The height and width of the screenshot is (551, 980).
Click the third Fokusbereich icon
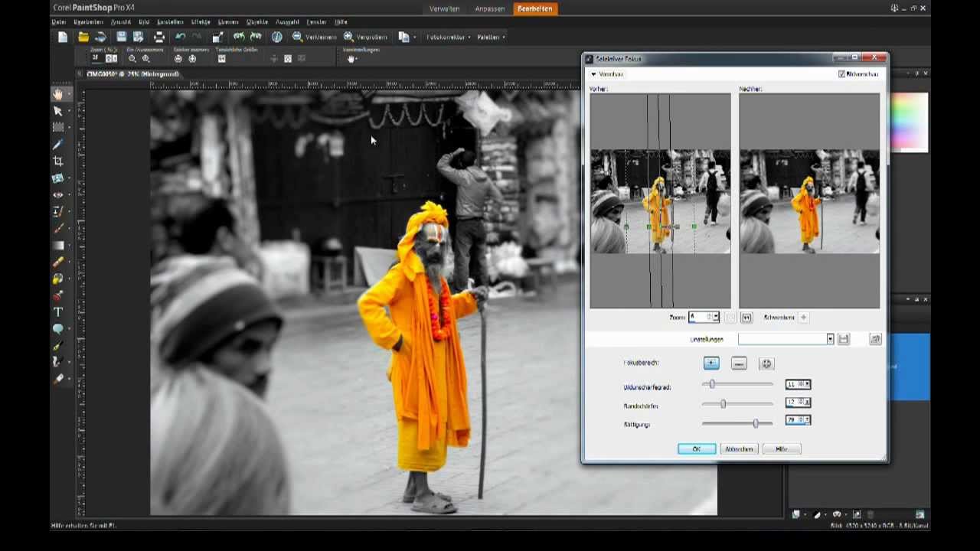tap(766, 364)
